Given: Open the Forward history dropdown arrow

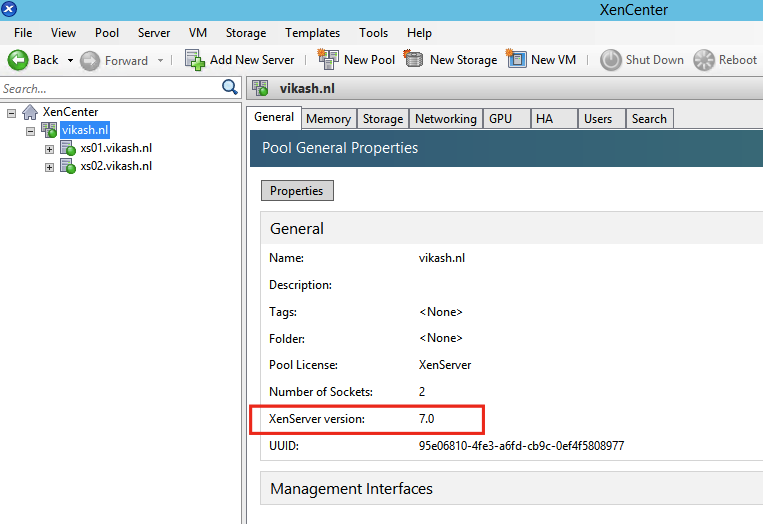Looking at the screenshot, I should pyautogui.click(x=161, y=61).
